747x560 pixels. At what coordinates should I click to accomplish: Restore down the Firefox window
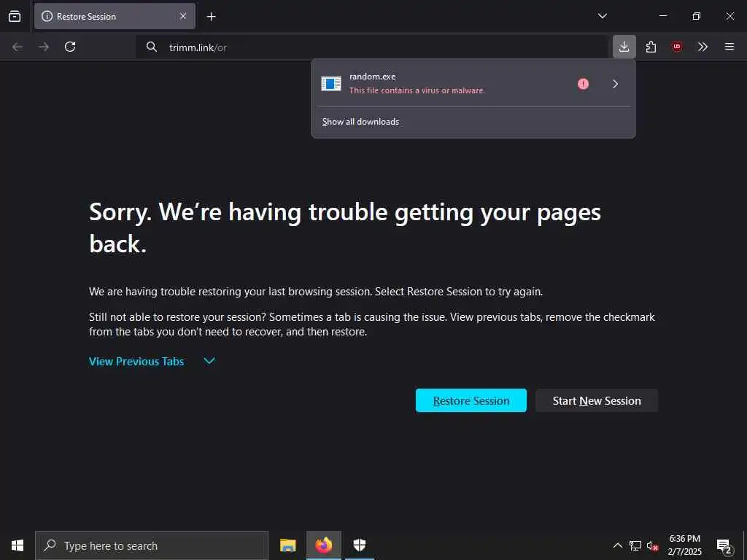[x=697, y=16]
